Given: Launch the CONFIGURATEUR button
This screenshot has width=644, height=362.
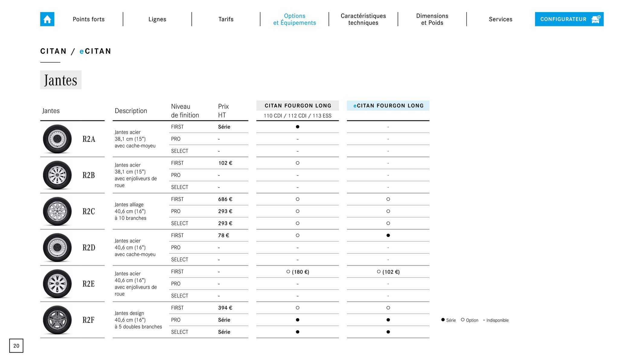Looking at the screenshot, I should [569, 19].
